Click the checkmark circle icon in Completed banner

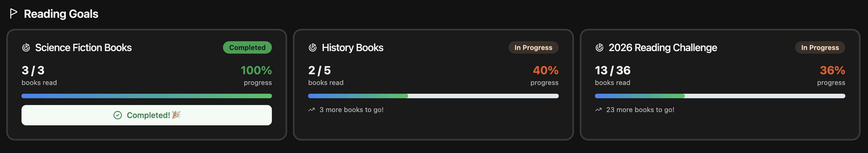point(118,115)
